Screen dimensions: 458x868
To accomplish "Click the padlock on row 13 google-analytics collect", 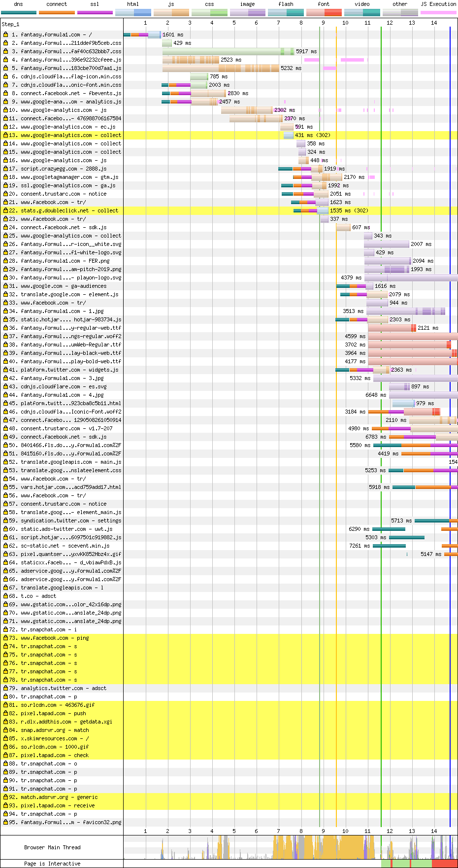I will pos(6,135).
